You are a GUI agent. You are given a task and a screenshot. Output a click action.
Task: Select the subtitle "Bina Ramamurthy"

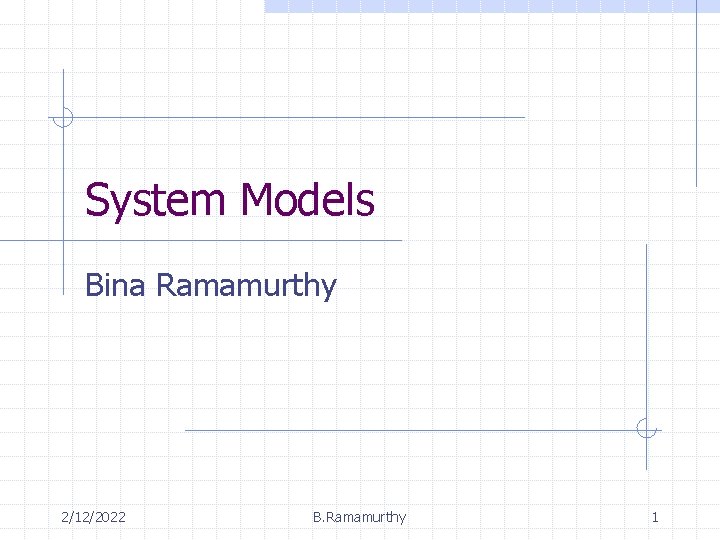point(211,286)
